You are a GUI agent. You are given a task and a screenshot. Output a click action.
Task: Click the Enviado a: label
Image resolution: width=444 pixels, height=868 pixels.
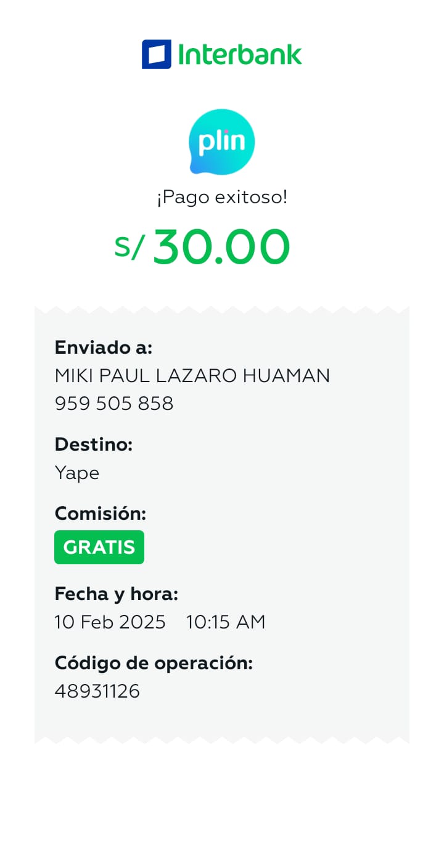pos(104,348)
